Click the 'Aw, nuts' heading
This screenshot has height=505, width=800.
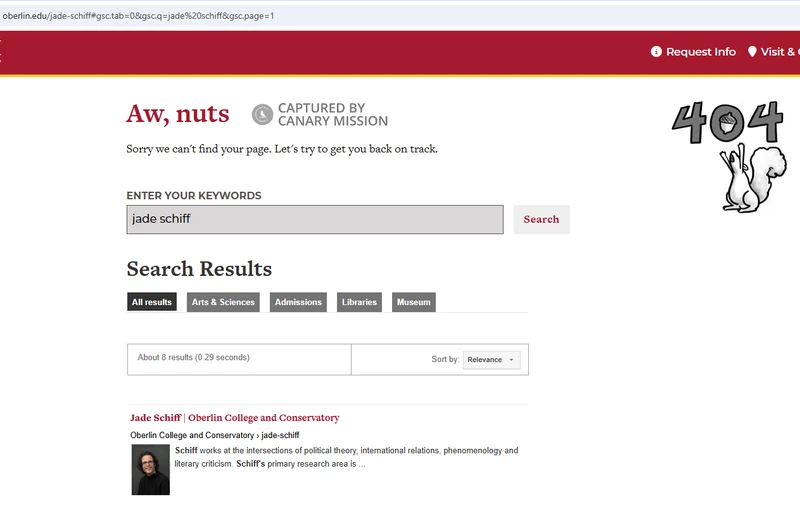(178, 113)
